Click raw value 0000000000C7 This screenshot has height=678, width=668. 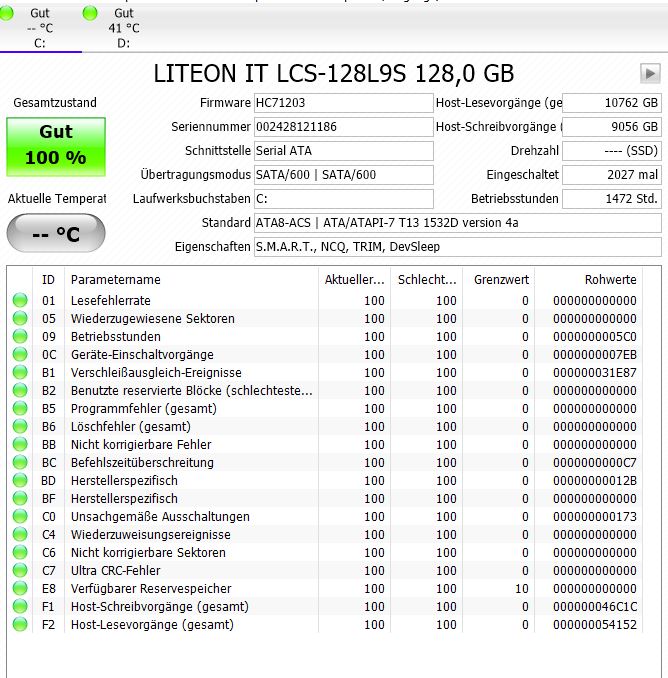click(x=594, y=463)
